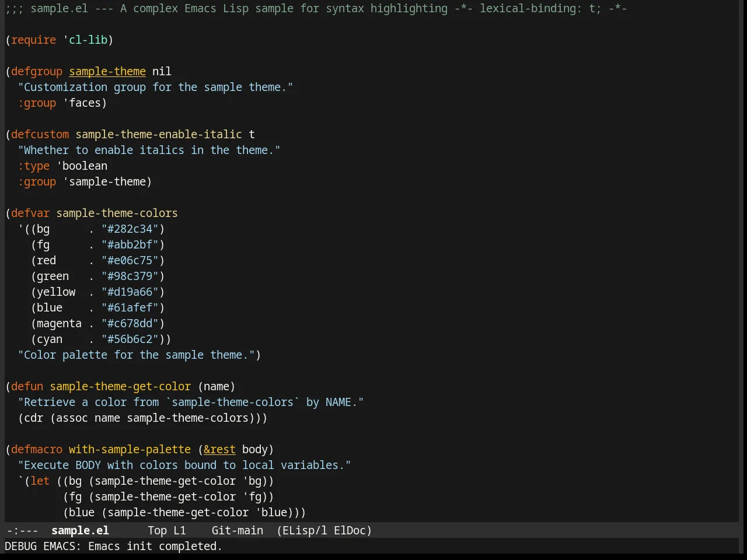Place cursor on the header comment line

316,8
